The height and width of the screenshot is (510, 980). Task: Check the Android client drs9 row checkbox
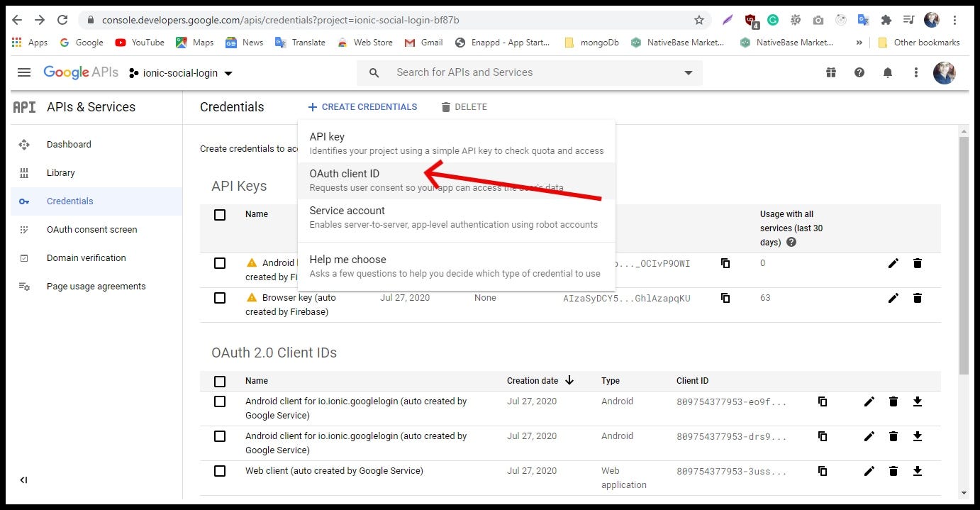tap(220, 436)
